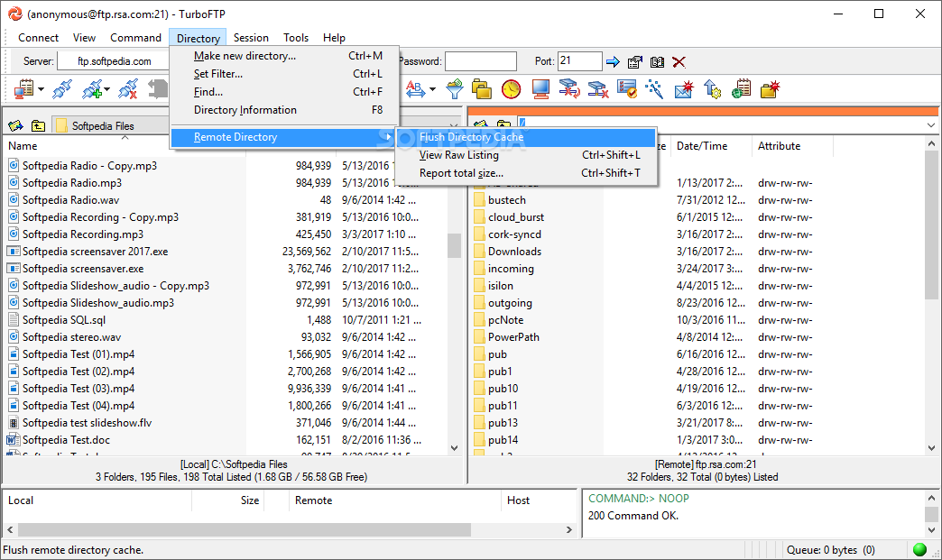This screenshot has width=942, height=560.
Task: Open the Site Manager toolbar icon
Action: [x=23, y=89]
